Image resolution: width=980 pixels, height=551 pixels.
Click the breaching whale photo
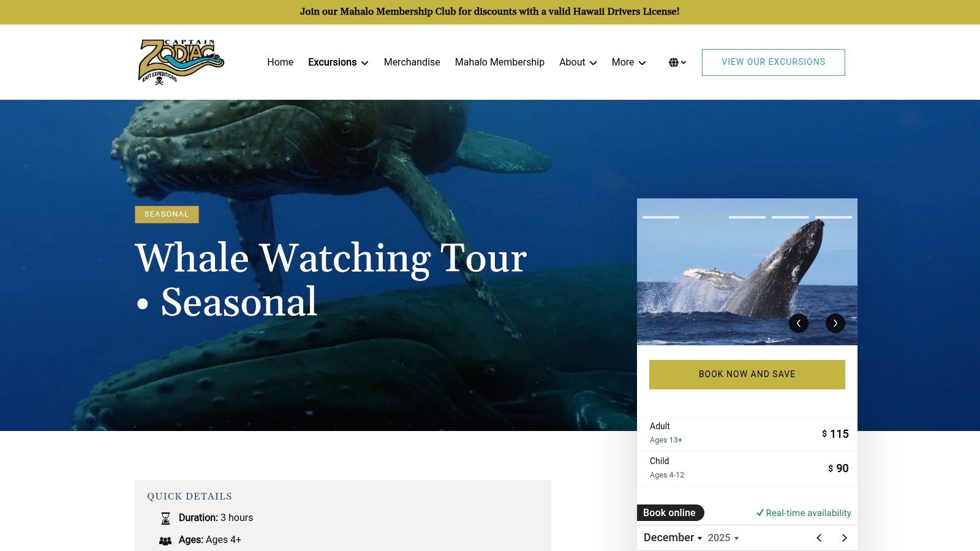(x=747, y=272)
